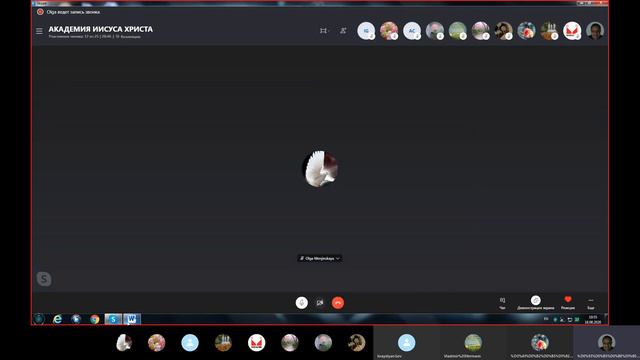
Task: Toggle the microphone mute button
Action: [x=302, y=303]
